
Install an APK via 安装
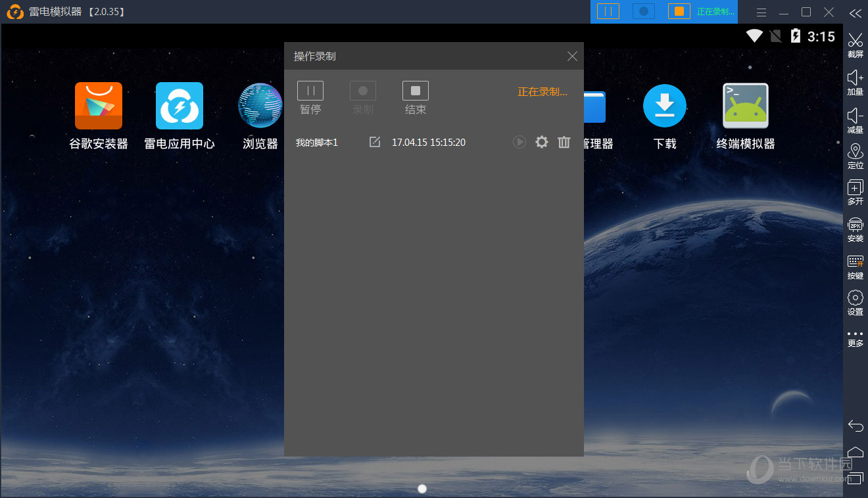click(856, 229)
